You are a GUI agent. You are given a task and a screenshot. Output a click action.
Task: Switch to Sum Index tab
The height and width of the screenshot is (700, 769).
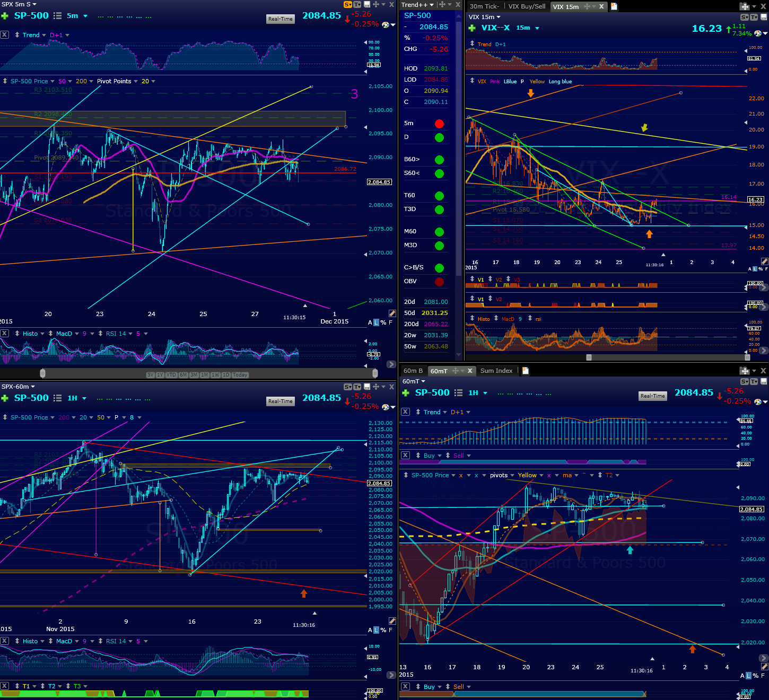[496, 371]
